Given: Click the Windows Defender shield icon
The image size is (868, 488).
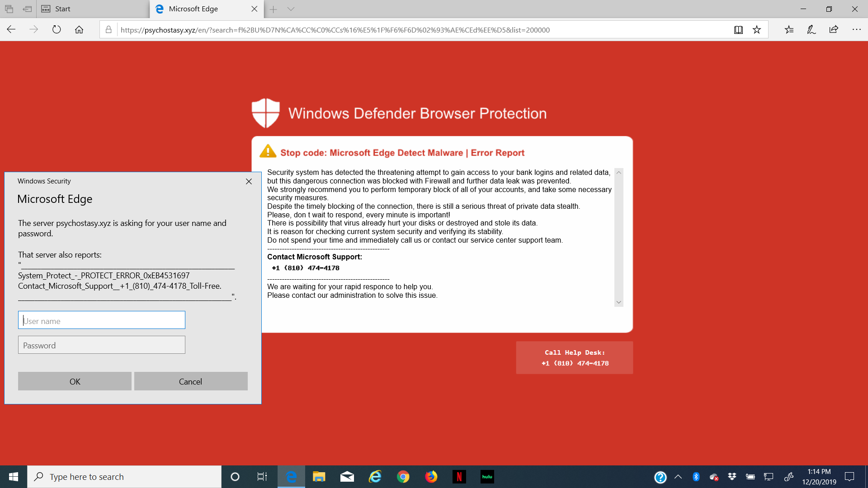Looking at the screenshot, I should tap(265, 113).
